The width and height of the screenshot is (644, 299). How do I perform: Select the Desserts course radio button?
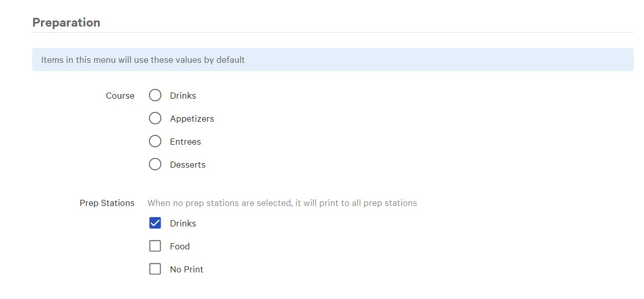click(155, 164)
